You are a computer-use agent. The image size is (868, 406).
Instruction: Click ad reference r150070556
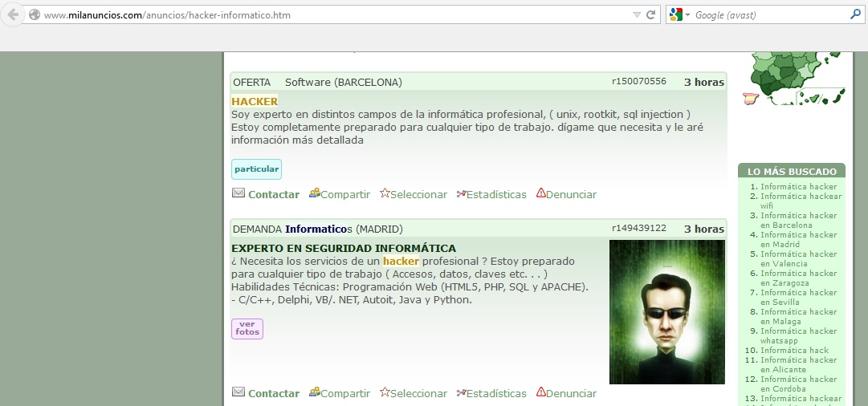[x=639, y=81]
